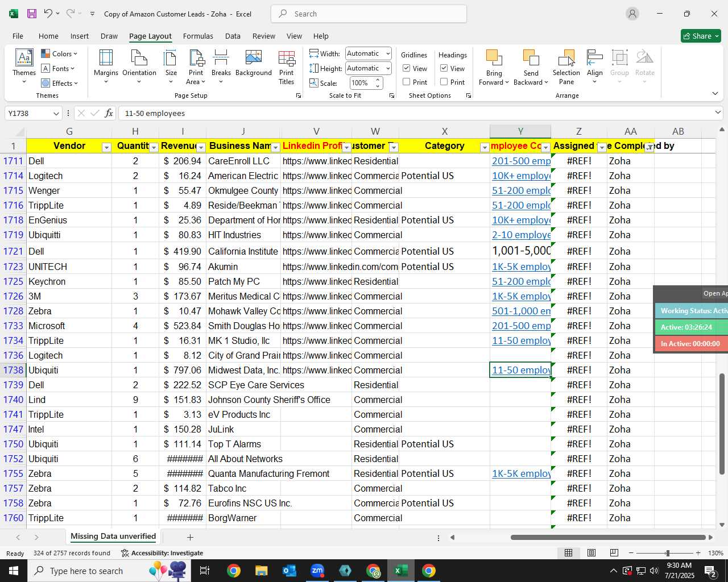This screenshot has width=728, height=582.
Task: Zoom in with the plus button
Action: point(698,553)
